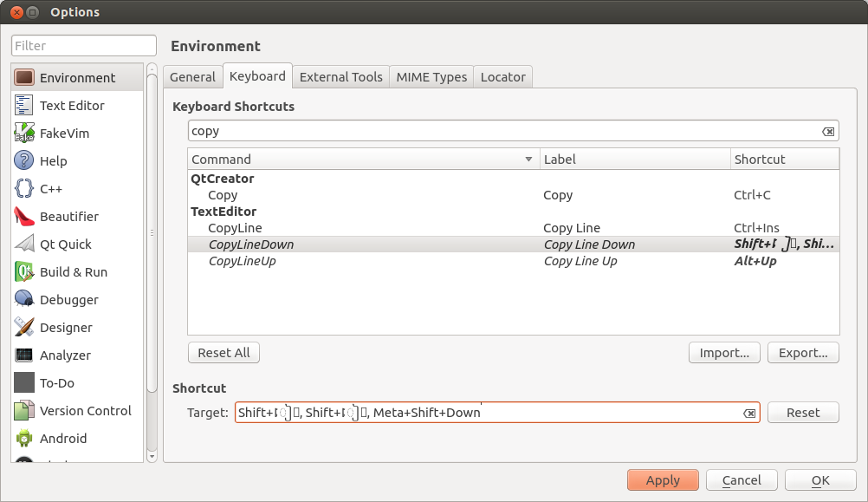Sort by the Command column arrow

pos(528,160)
